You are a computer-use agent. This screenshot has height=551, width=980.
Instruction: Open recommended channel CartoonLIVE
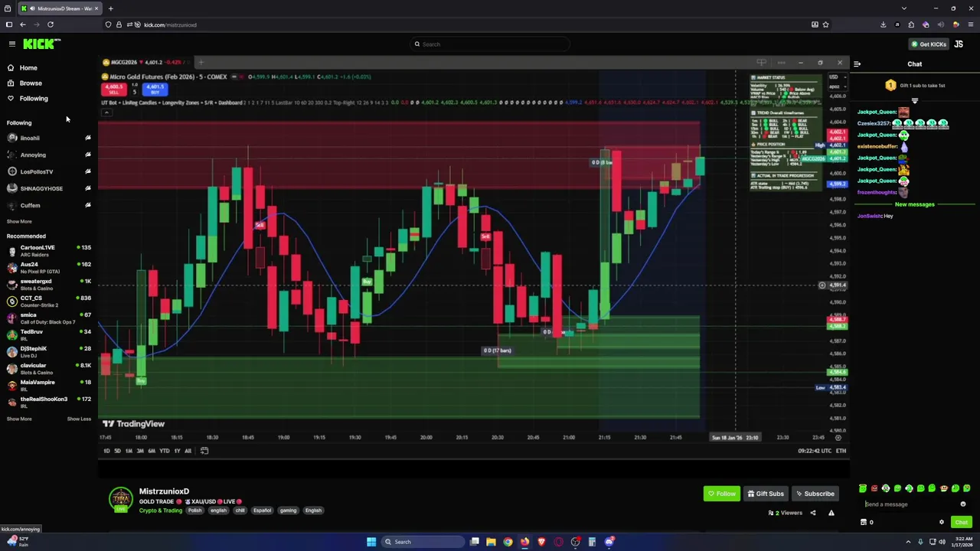coord(49,250)
